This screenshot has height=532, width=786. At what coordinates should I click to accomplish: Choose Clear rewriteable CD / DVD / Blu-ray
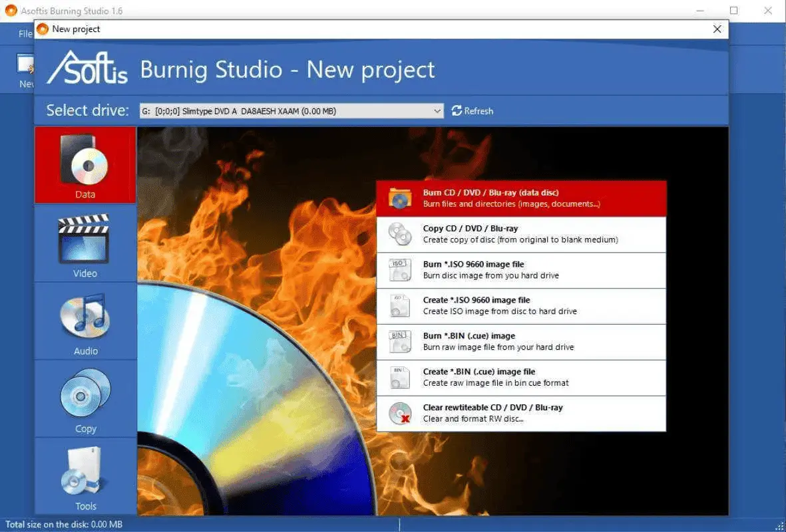pos(521,413)
